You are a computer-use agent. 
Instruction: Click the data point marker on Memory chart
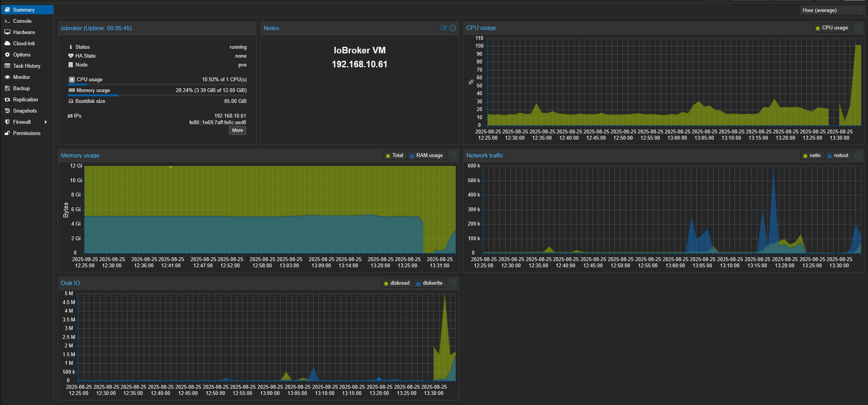tap(170, 166)
